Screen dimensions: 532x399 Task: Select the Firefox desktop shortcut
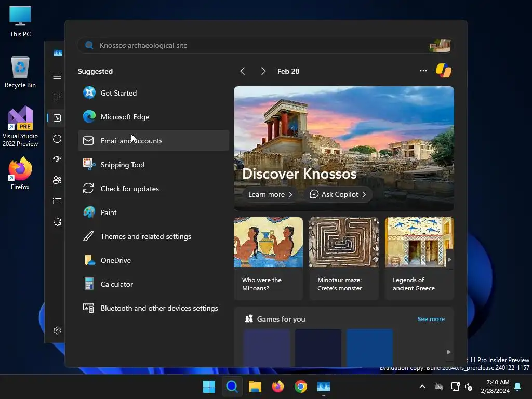(x=20, y=174)
